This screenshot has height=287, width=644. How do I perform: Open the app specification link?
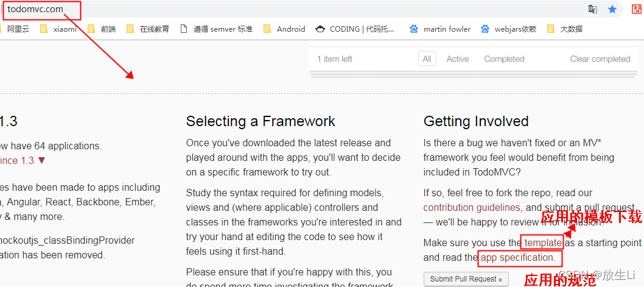click(517, 258)
